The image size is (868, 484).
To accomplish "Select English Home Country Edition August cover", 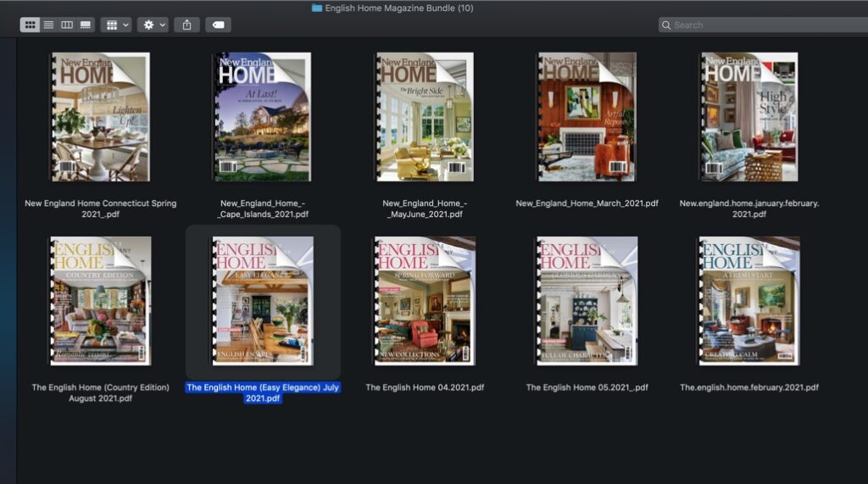I will point(100,301).
